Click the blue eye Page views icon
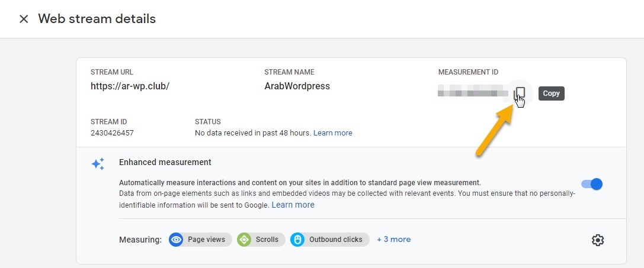This screenshot has width=644, height=268. coord(176,240)
